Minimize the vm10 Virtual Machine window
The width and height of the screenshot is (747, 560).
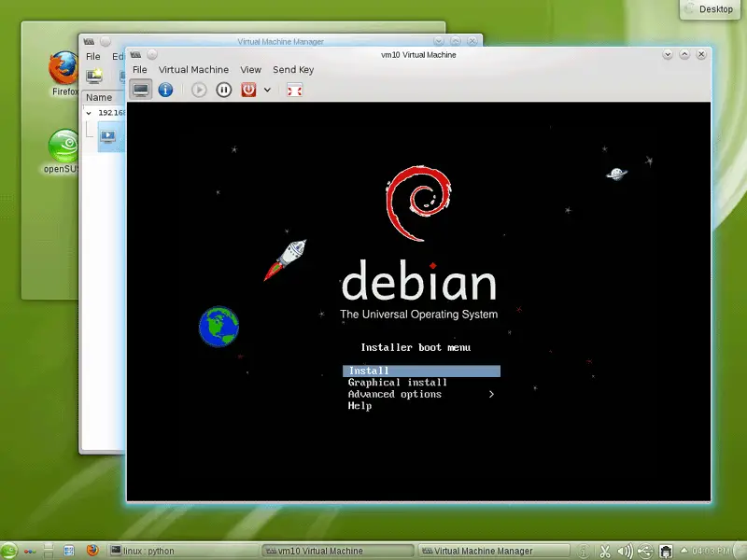click(x=668, y=55)
